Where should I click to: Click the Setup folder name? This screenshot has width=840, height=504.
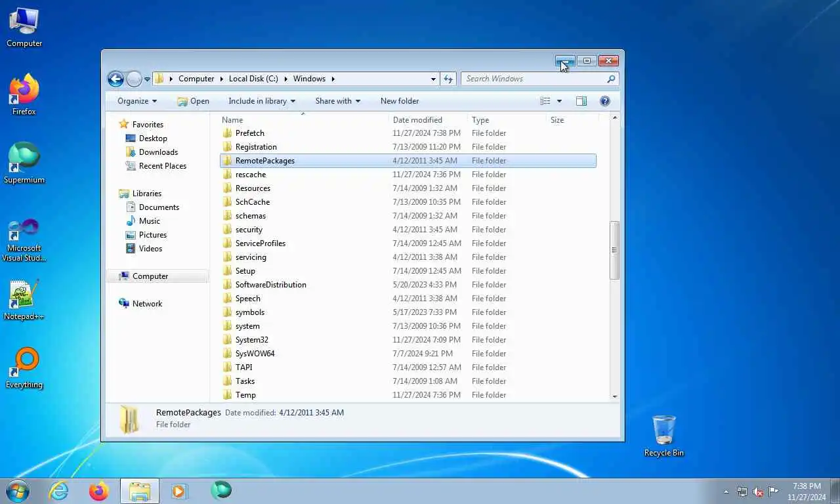pyautogui.click(x=245, y=271)
